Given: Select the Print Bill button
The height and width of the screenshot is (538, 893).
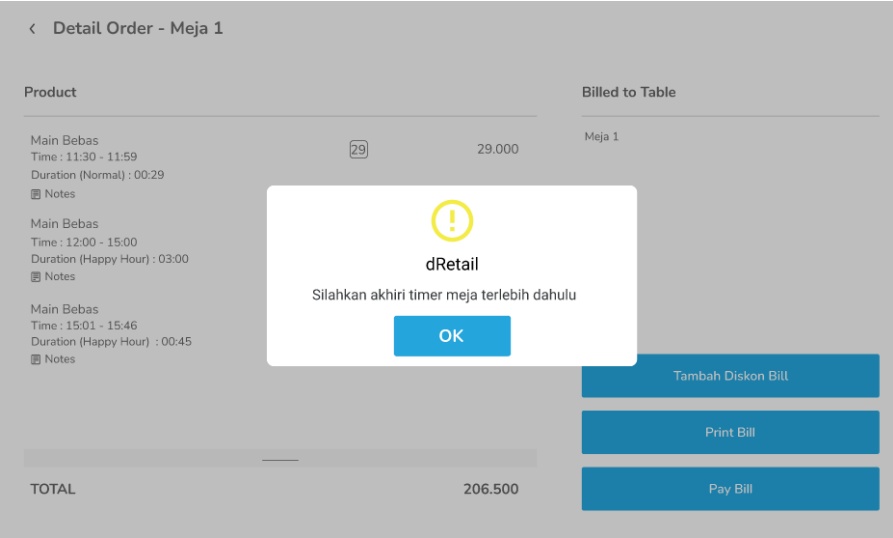Looking at the screenshot, I should (730, 433).
